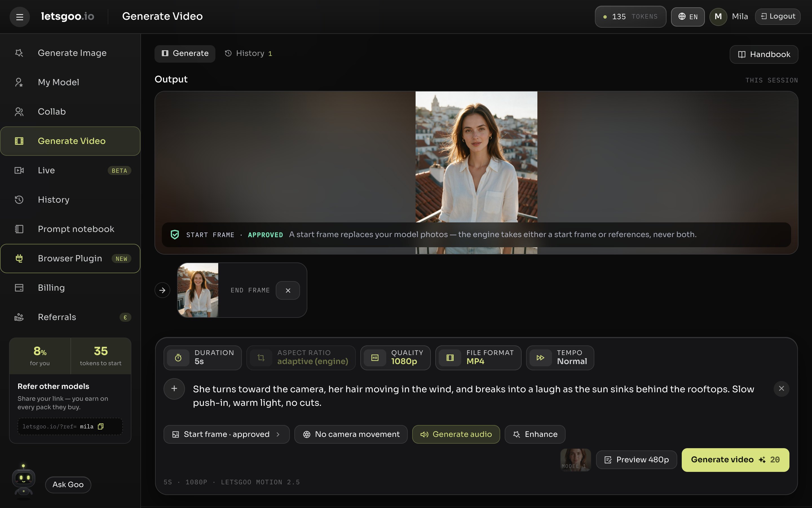Open the Aspect Ratio adaptive selector
This screenshot has height=508, width=812.
click(x=301, y=358)
